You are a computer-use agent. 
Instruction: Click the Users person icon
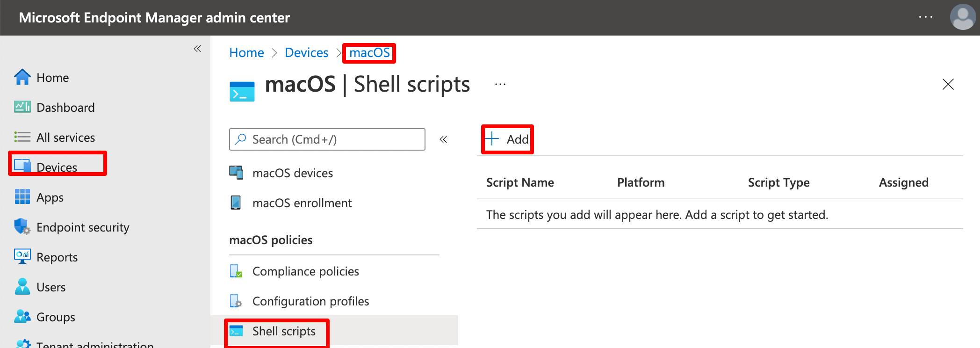click(22, 287)
